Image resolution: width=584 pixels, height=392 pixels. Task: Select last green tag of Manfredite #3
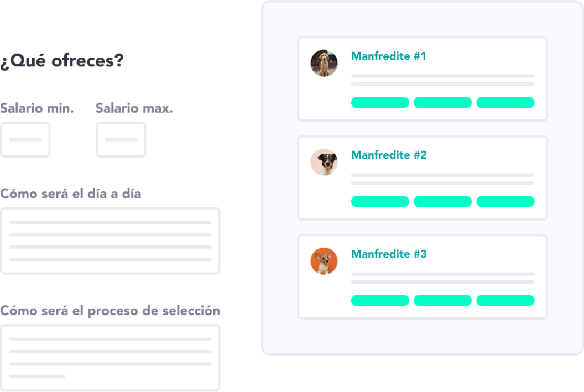point(505,300)
